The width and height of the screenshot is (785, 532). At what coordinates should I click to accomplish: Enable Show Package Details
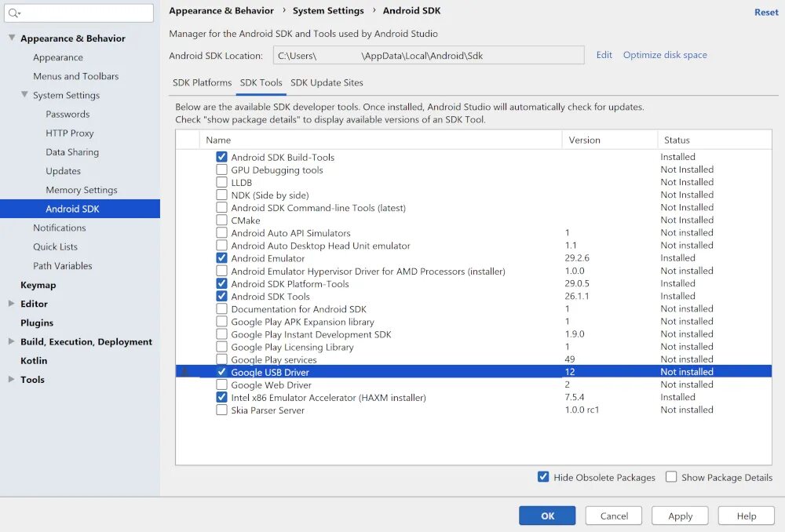pyautogui.click(x=672, y=477)
